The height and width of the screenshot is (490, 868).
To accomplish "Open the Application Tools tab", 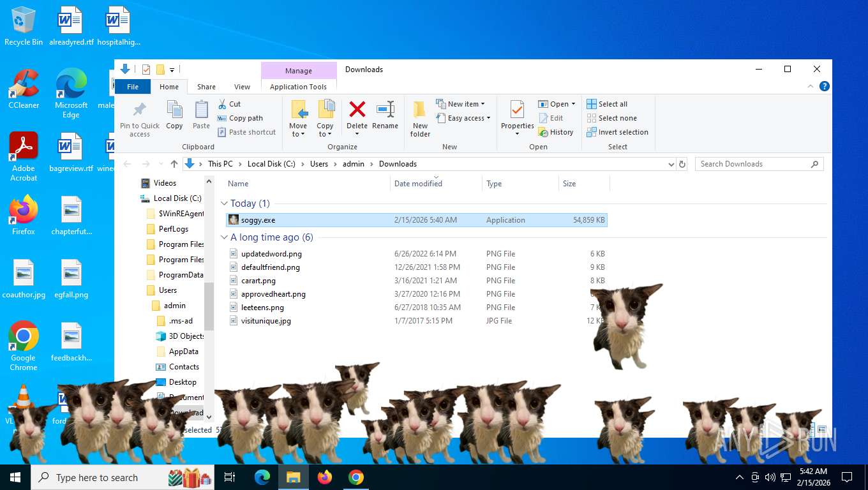I will [298, 87].
